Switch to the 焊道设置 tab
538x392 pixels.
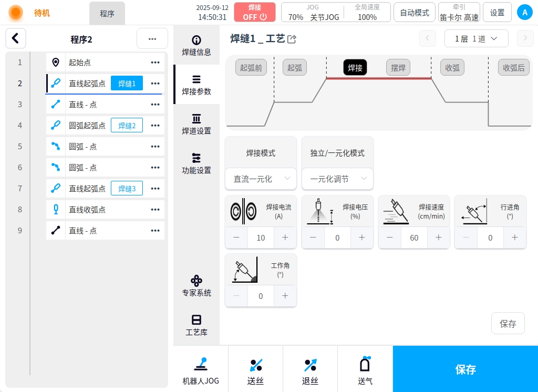[196, 124]
